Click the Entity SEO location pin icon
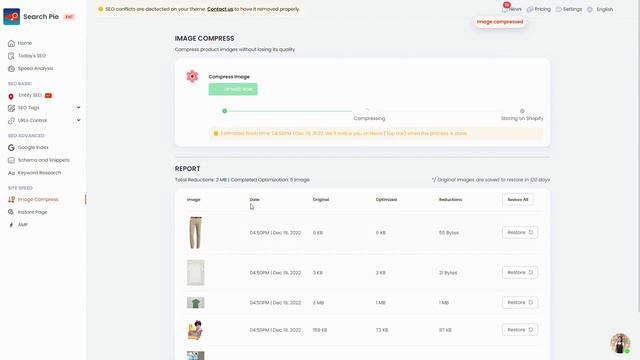 point(11,96)
